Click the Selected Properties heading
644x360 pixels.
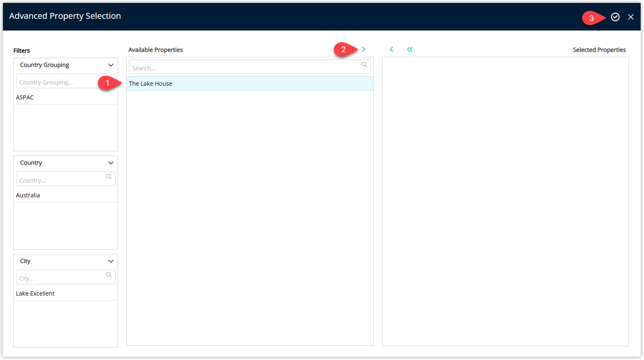click(x=599, y=50)
